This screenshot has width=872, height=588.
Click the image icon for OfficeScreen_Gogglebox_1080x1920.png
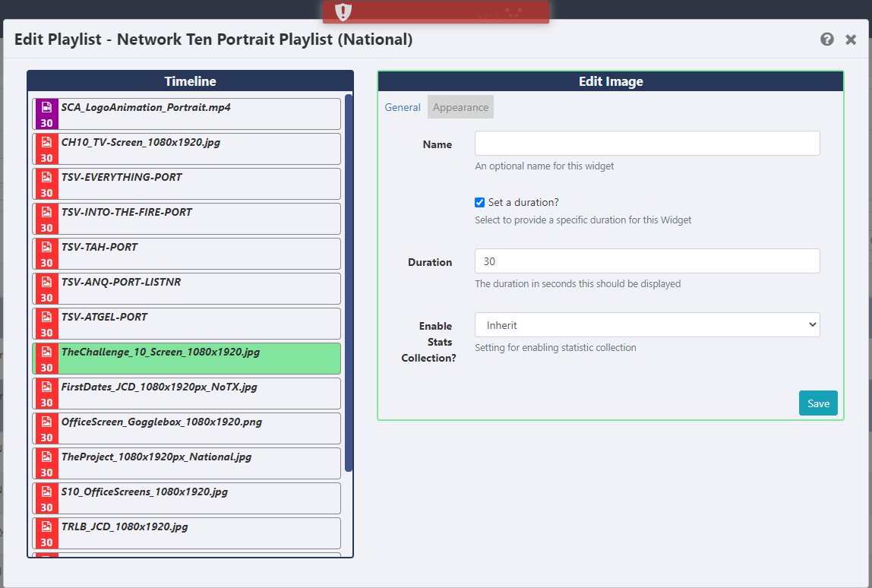[47, 422]
